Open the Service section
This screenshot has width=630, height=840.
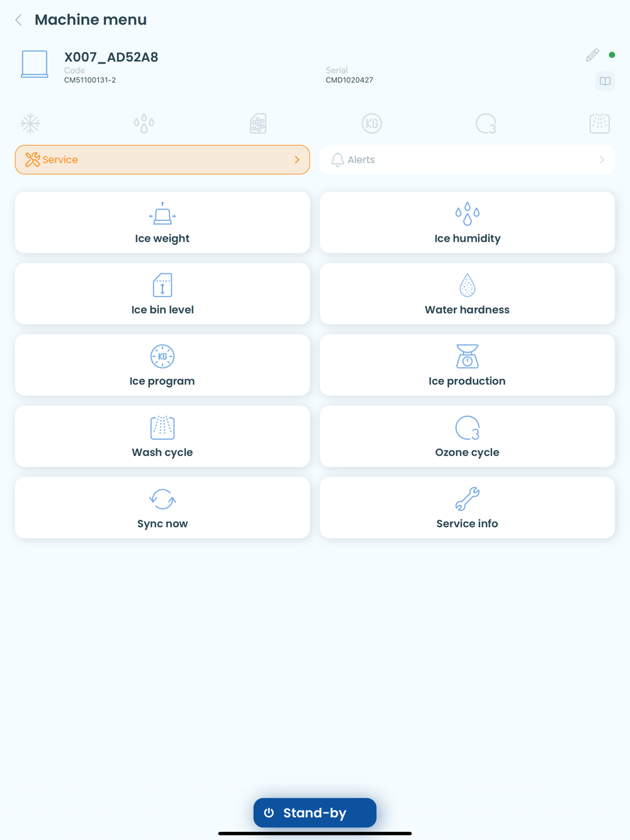163,160
